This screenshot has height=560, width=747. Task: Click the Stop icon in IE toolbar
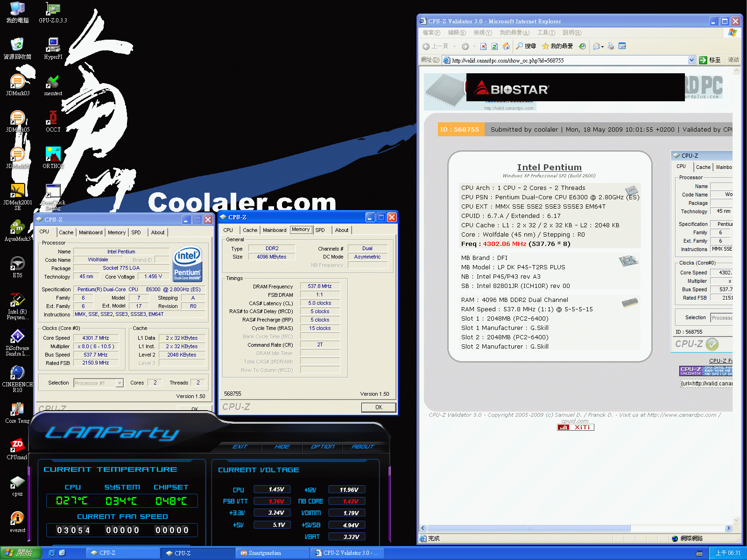coord(483,46)
